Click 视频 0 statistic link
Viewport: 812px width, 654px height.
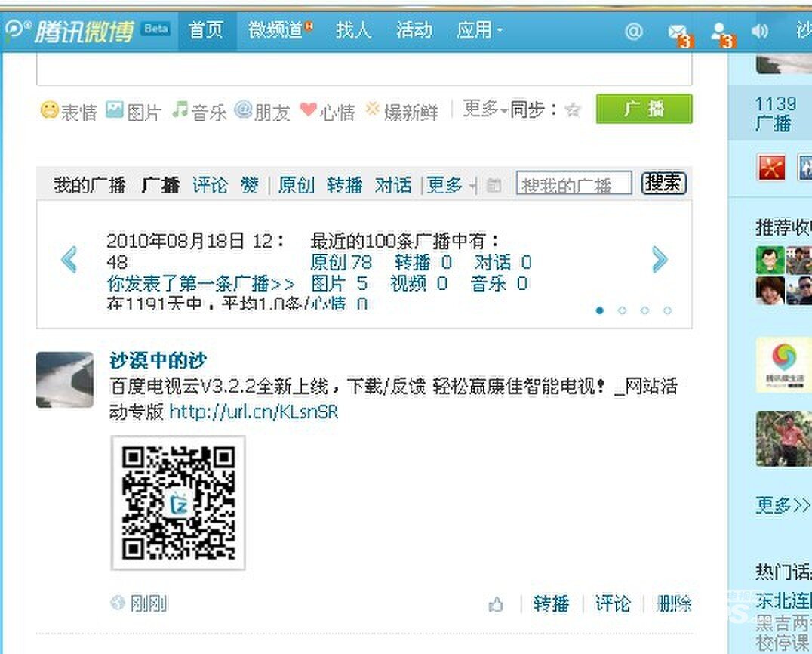pyautogui.click(x=419, y=284)
